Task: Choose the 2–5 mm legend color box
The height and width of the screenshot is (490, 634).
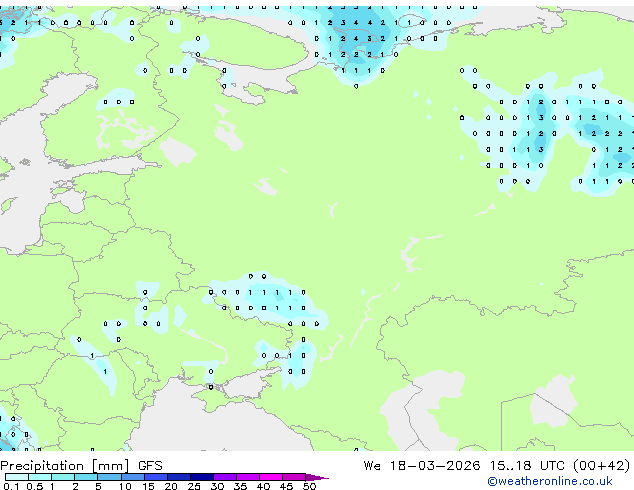Action: point(86,477)
